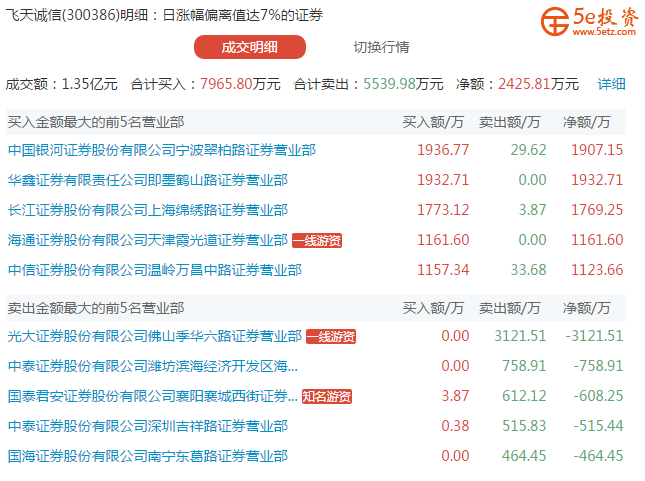
Task: Switch to the 切换行情 tab
Action: point(381,47)
